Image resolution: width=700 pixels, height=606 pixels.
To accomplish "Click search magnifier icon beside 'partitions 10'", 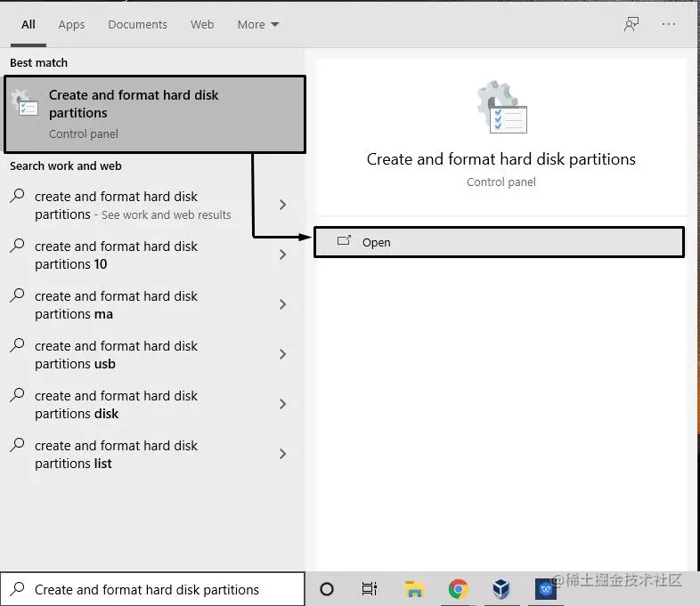I will tap(17, 246).
